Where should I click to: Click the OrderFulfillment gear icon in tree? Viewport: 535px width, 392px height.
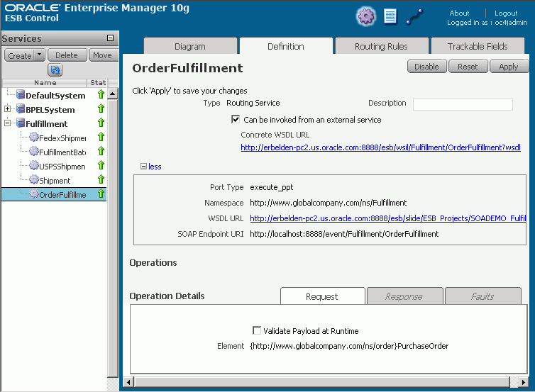pyautogui.click(x=34, y=194)
